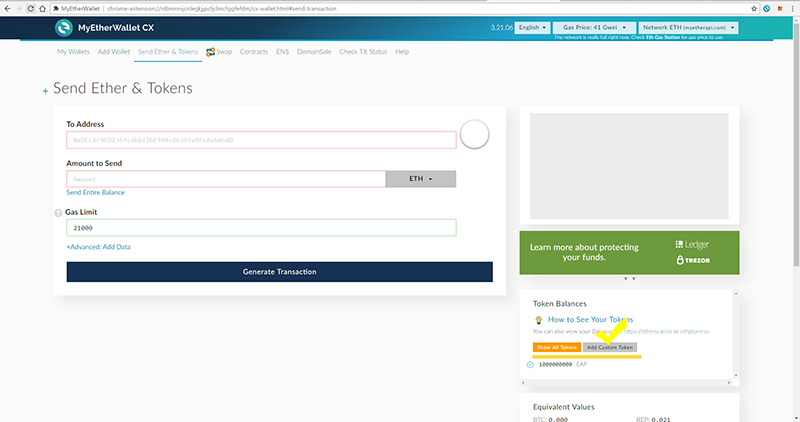This screenshot has width=800, height=422.
Task: Click the carousel dots under green banner
Action: [x=630, y=279]
